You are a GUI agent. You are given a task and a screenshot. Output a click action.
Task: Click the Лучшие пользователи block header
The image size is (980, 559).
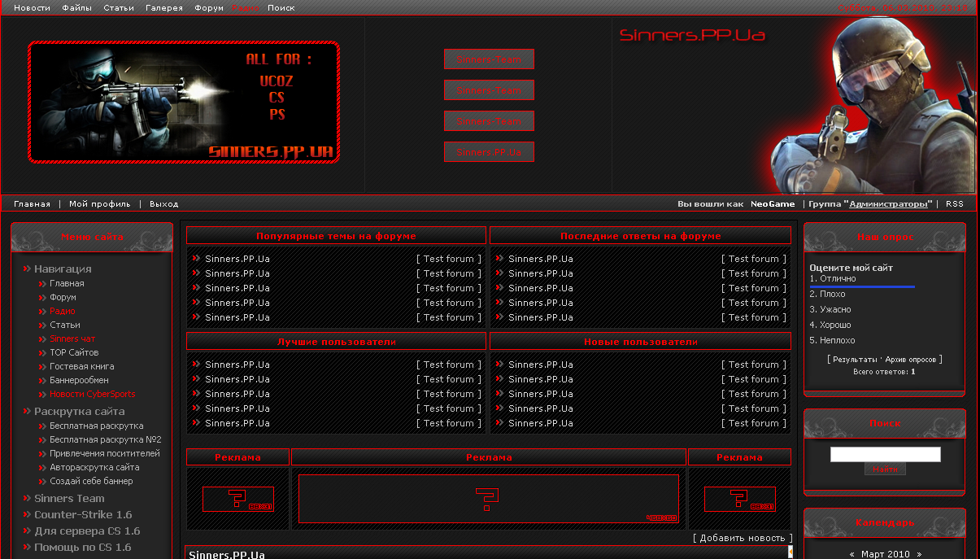pyautogui.click(x=336, y=342)
